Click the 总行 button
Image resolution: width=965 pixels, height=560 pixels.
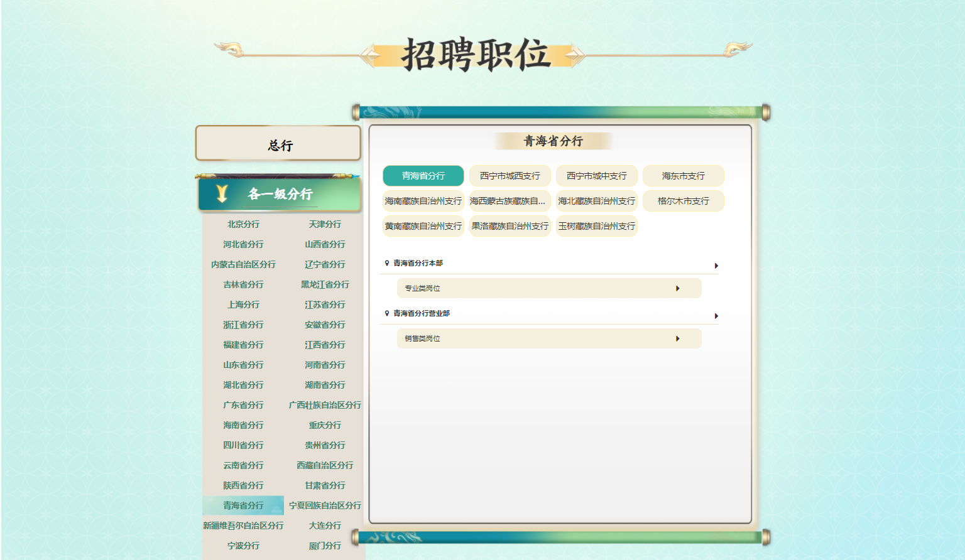[x=278, y=144]
